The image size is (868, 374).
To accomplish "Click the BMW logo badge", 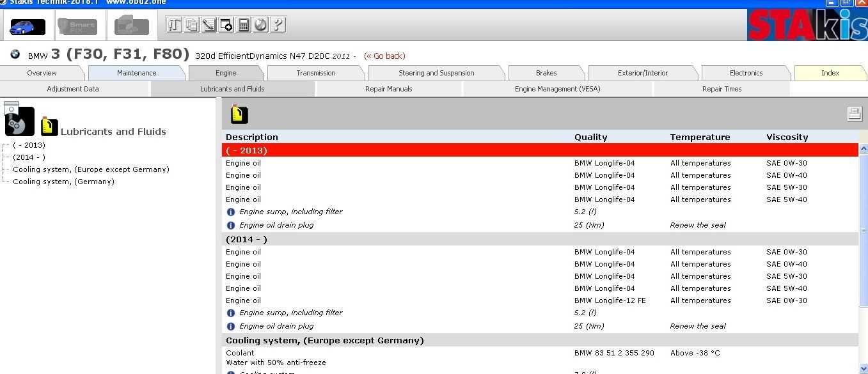I will click(15, 55).
